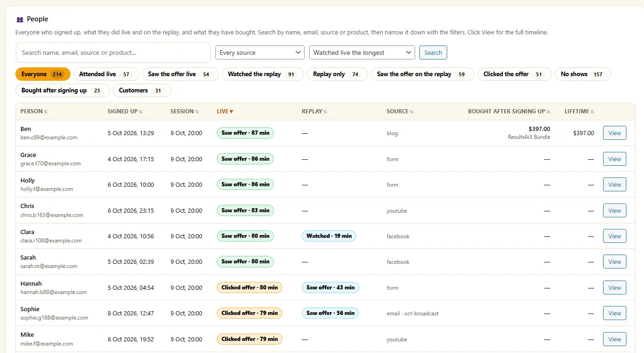View Hannah's full timeline
Screen dimensions: 644x353
coord(615,288)
